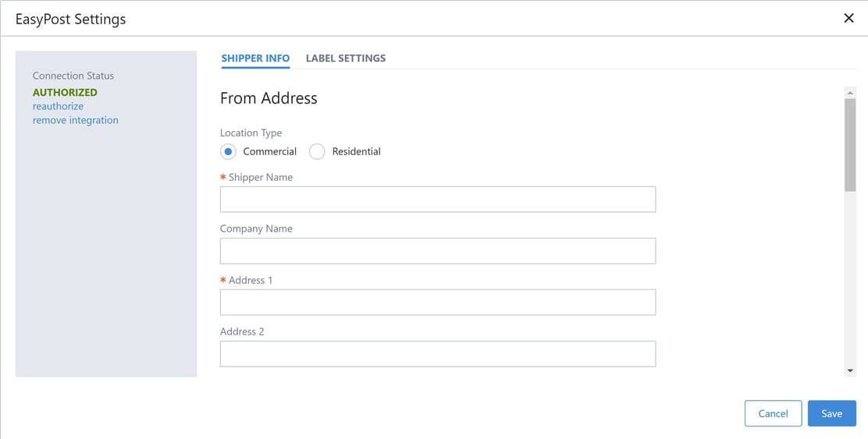Select the Commercial location type
The height and width of the screenshot is (439, 868).
pos(228,151)
